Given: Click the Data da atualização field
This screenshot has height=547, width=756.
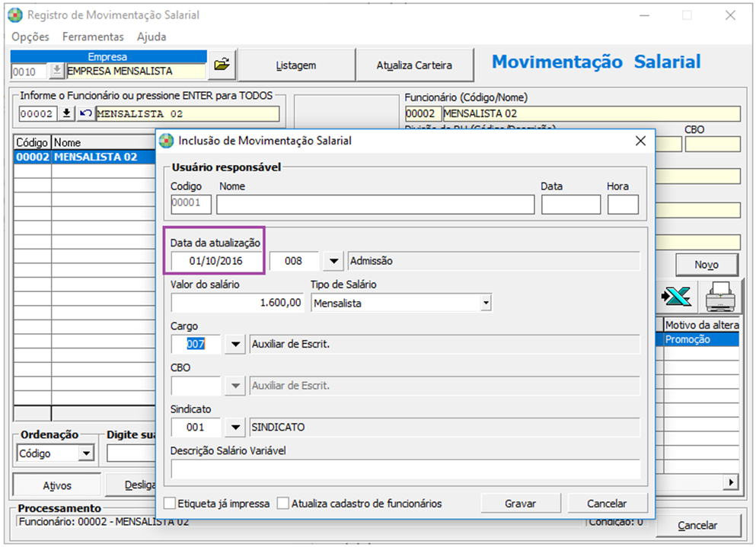Looking at the screenshot, I should [x=215, y=261].
